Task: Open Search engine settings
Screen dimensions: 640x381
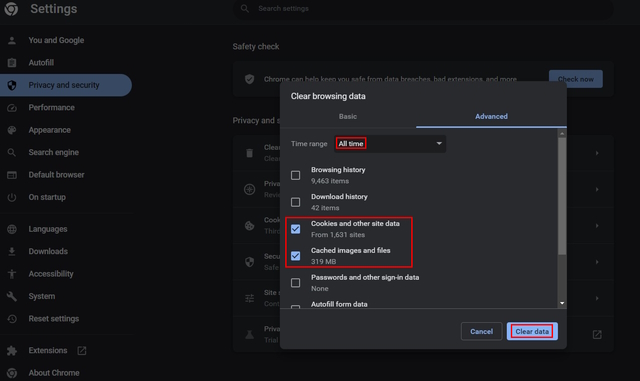Action: [53, 152]
